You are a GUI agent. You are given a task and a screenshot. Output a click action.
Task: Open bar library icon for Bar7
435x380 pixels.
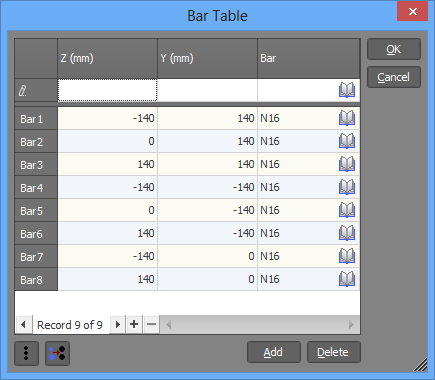(347, 256)
